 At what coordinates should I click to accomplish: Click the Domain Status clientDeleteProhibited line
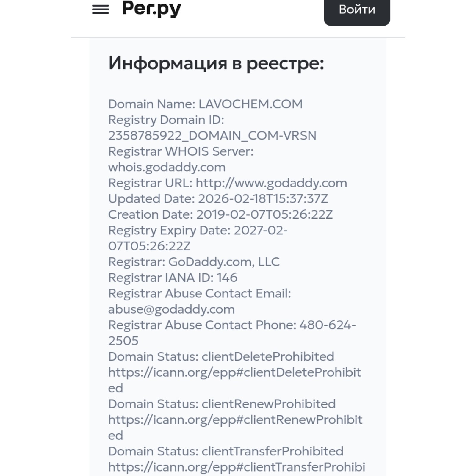tap(221, 356)
